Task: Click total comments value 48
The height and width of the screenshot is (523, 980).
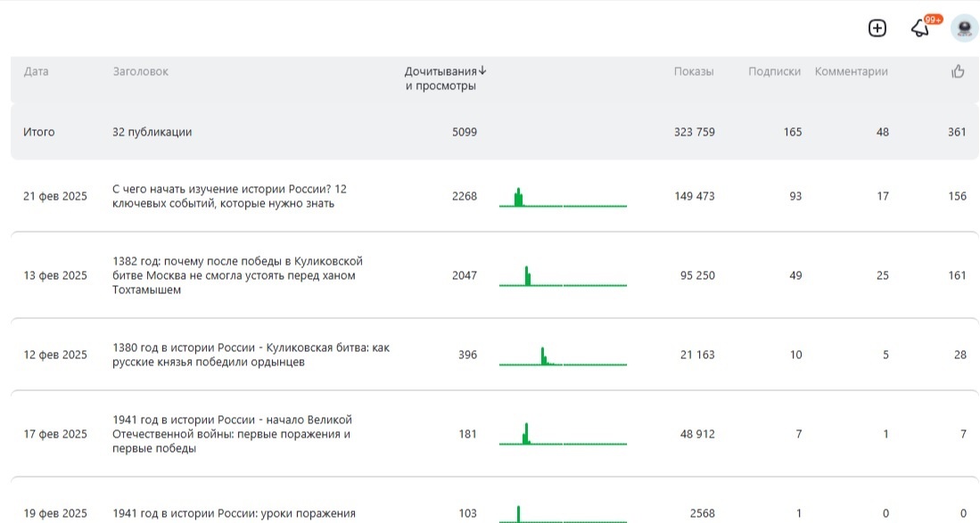Action: (x=883, y=133)
